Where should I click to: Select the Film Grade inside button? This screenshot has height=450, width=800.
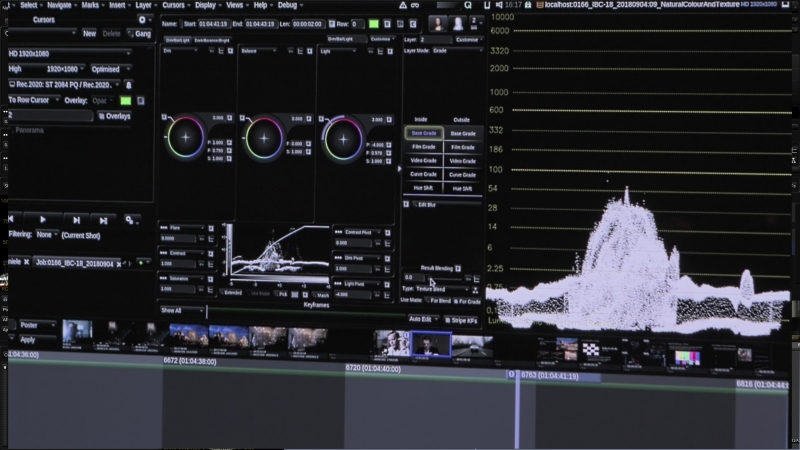[x=423, y=147]
